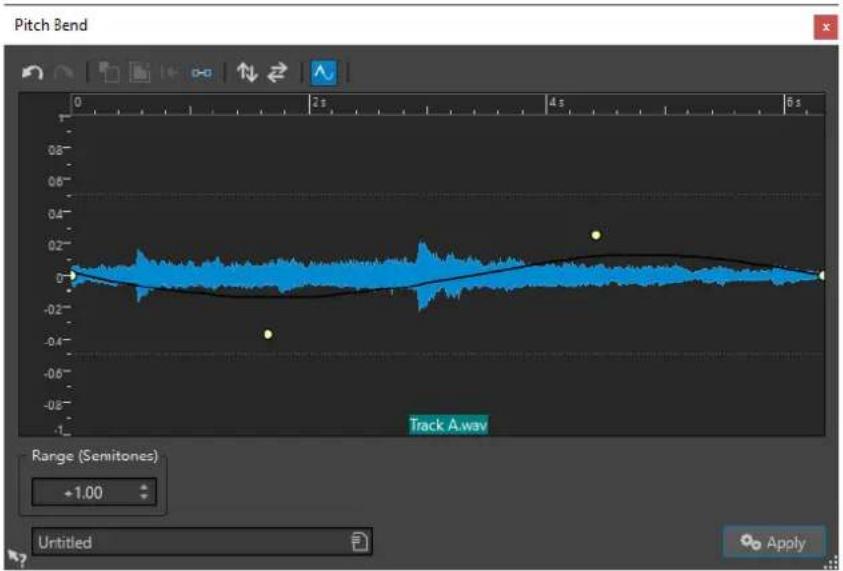Click the 2 s mark on the time ruler
843x571 pixels.
(319, 102)
